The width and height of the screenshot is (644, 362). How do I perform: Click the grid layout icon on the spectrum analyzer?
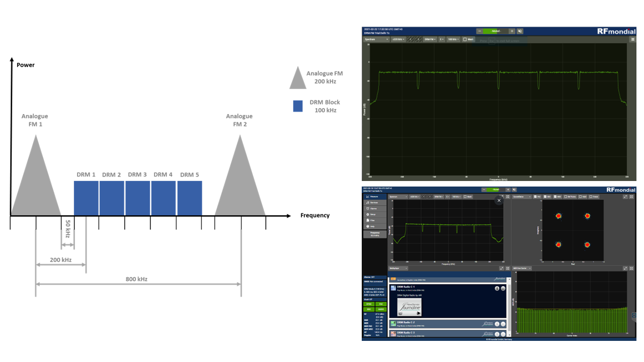(x=507, y=197)
